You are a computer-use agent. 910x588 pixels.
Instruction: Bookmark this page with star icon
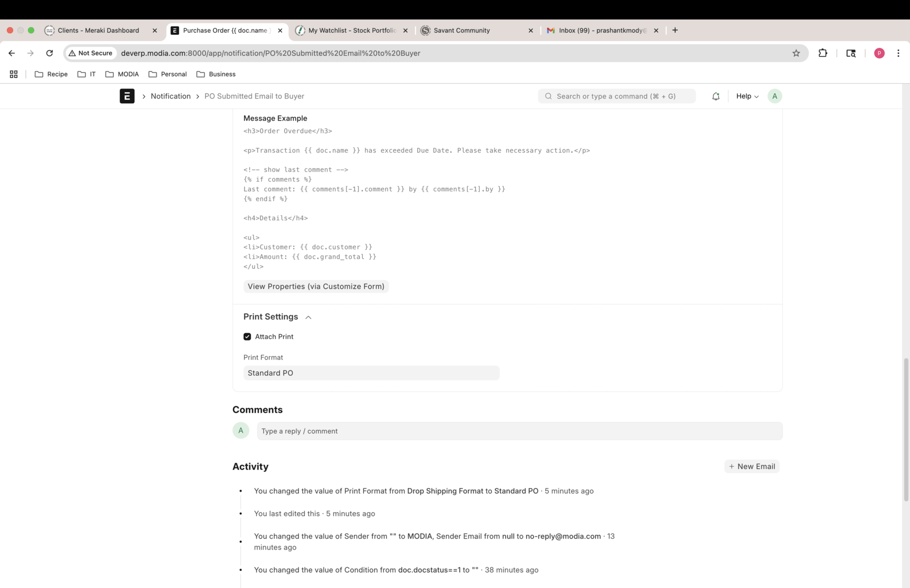point(796,53)
